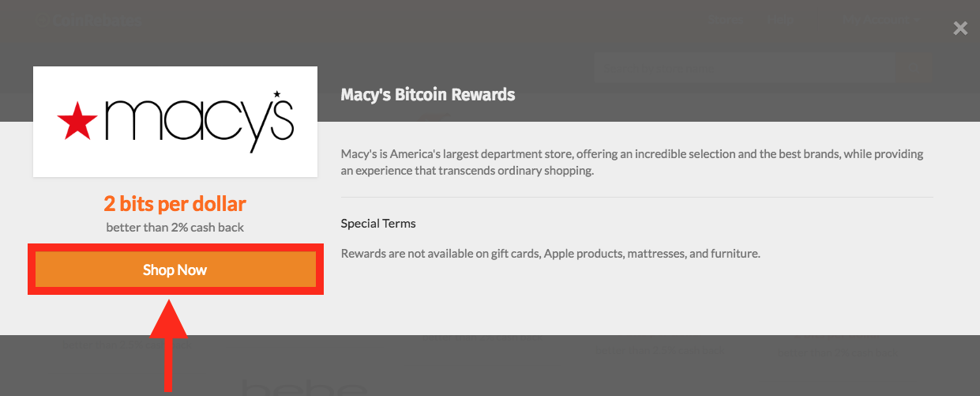Close the Macy's rewards popup
Viewport: 980px width, 396px height.
pyautogui.click(x=960, y=28)
